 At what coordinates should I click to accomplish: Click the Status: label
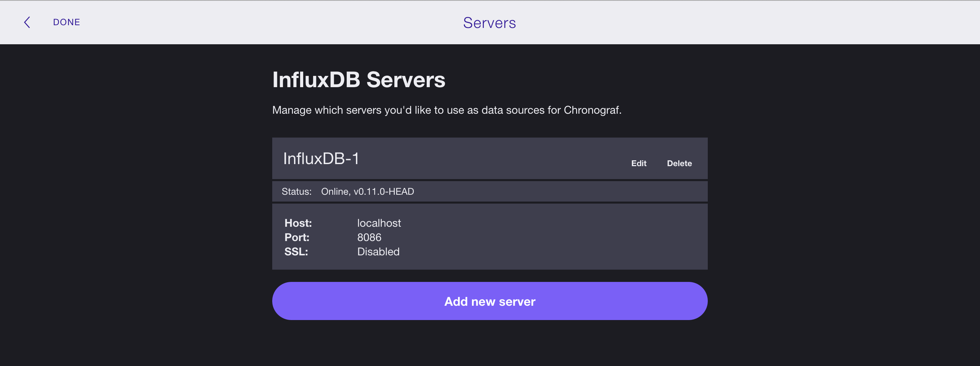[296, 191]
